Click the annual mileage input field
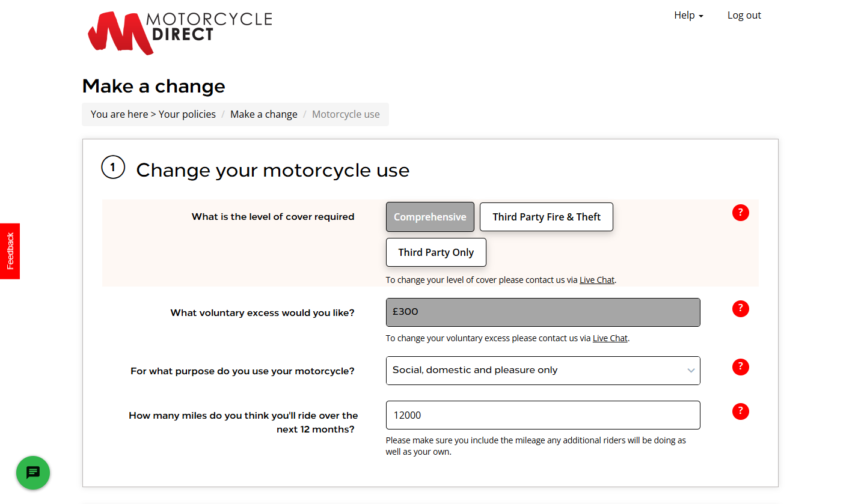This screenshot has height=504, width=861. pos(542,415)
